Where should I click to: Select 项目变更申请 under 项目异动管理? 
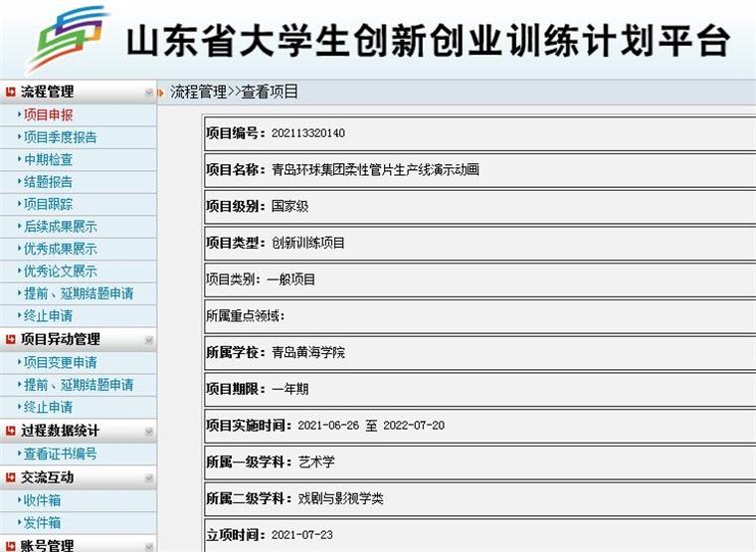60,362
